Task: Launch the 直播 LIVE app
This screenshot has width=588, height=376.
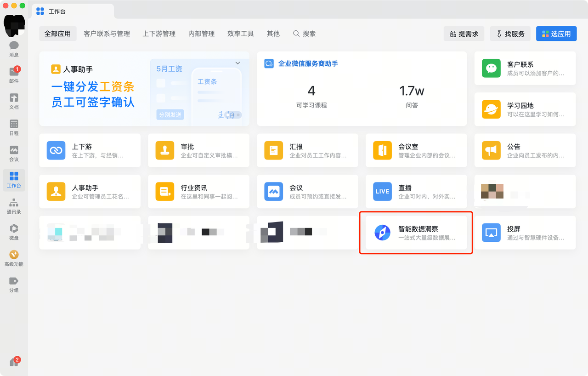Action: (416, 191)
